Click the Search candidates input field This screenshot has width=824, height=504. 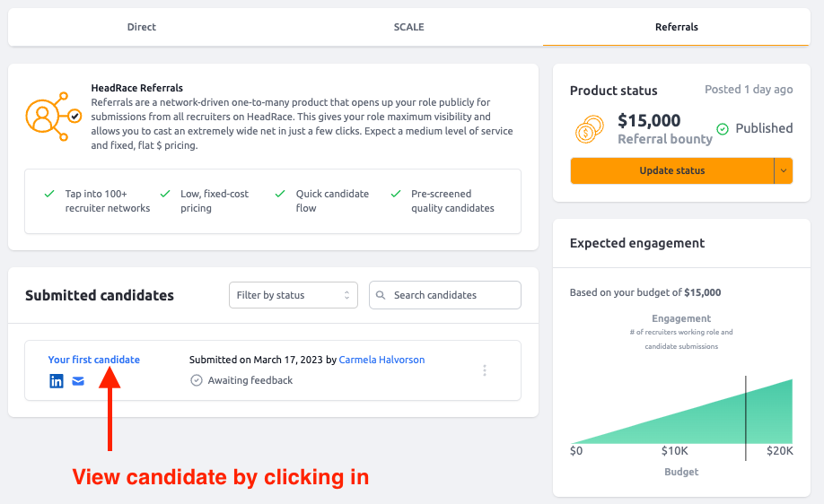[x=445, y=295]
